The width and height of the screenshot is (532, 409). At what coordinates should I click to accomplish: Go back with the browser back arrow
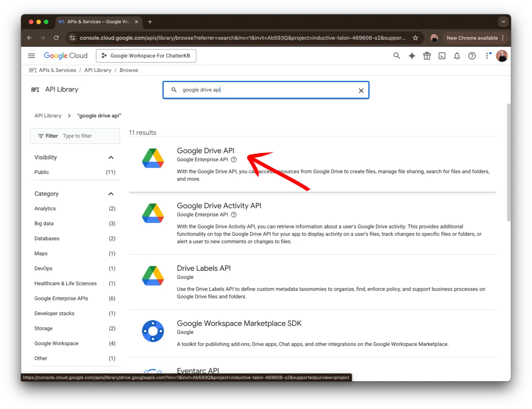(29, 38)
